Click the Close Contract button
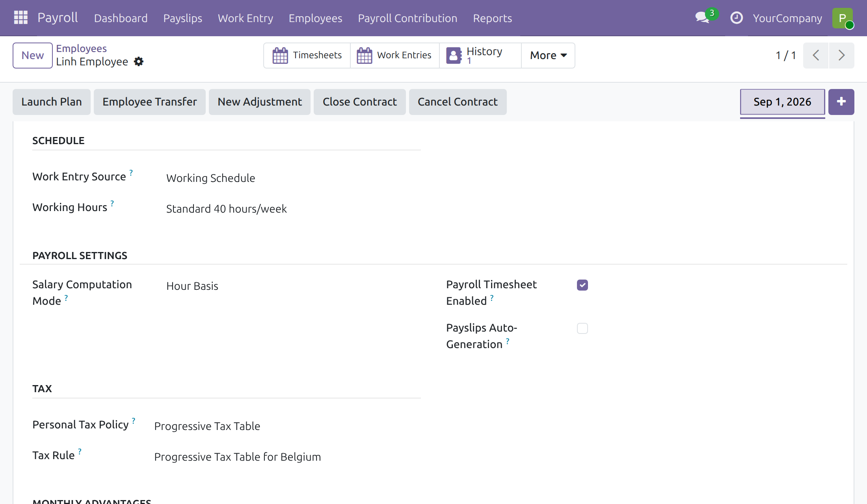This screenshot has height=504, width=867. click(360, 102)
